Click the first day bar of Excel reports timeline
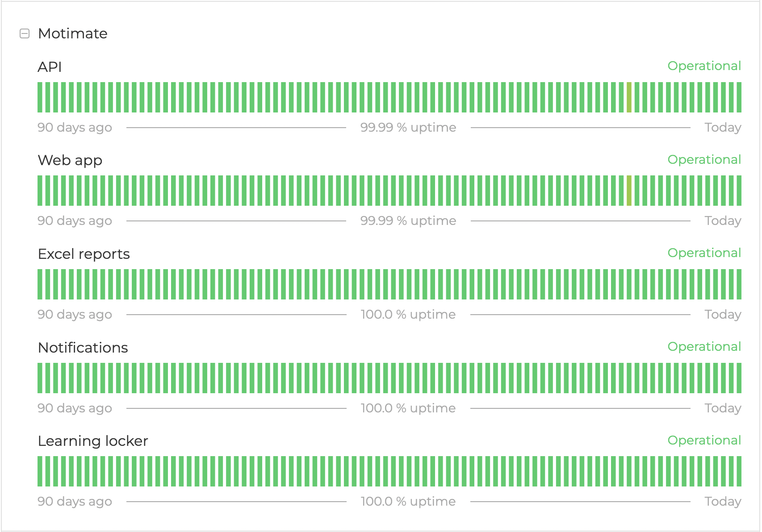The image size is (762, 532). click(40, 284)
